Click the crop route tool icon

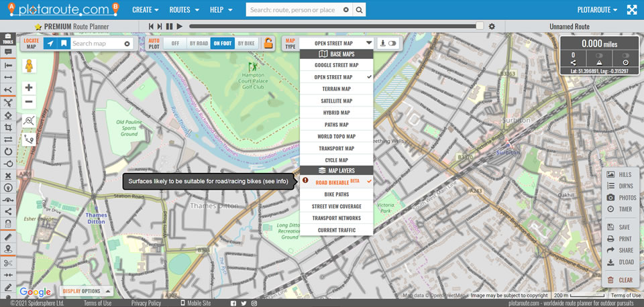point(8,127)
